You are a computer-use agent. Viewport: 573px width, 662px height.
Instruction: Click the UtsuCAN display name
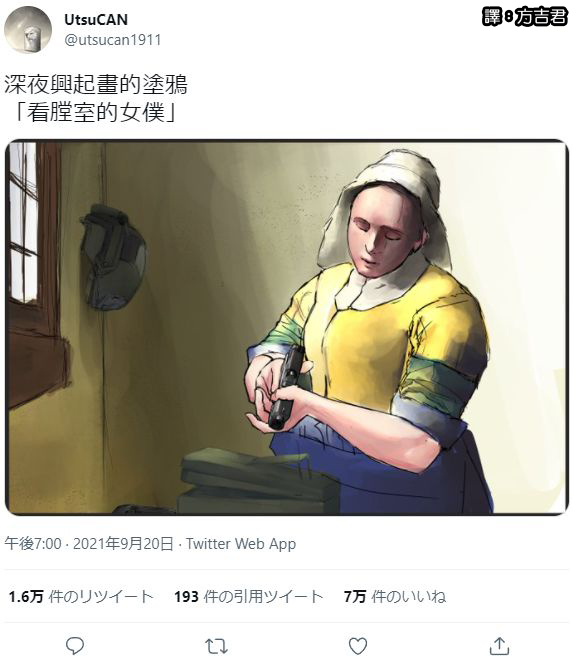(96, 19)
